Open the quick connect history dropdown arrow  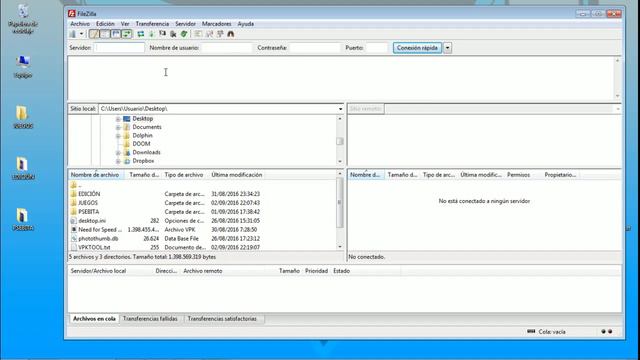(447, 48)
